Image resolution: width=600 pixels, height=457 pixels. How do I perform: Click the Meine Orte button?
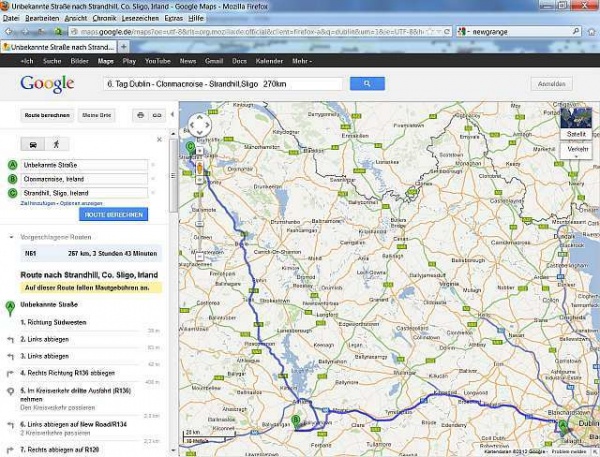(x=96, y=115)
